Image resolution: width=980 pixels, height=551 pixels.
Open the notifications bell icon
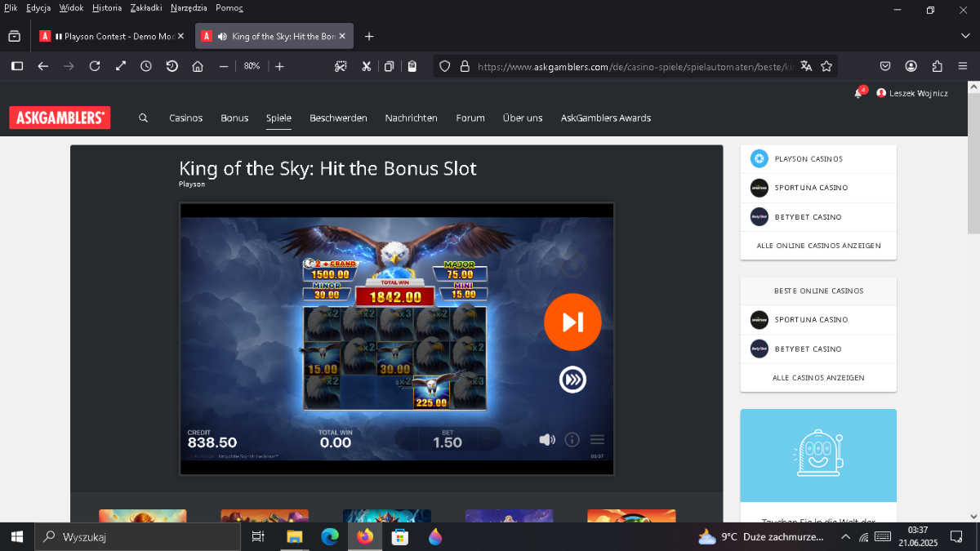point(857,93)
